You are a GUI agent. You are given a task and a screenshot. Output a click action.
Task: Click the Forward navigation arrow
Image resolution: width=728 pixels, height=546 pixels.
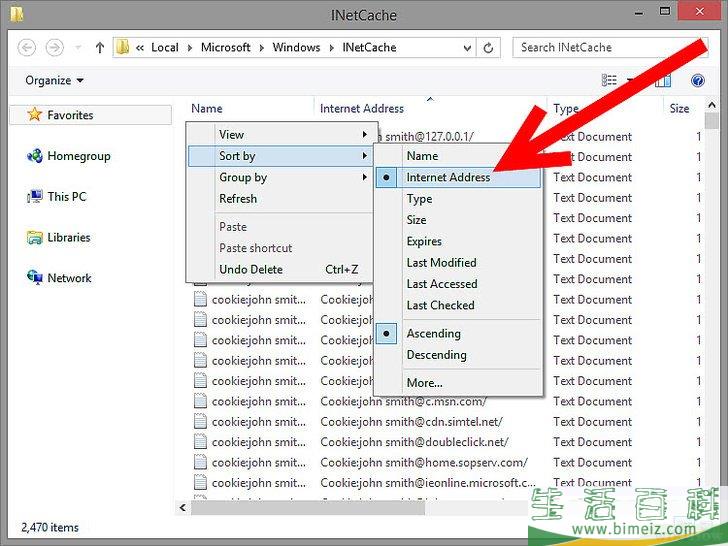point(54,47)
